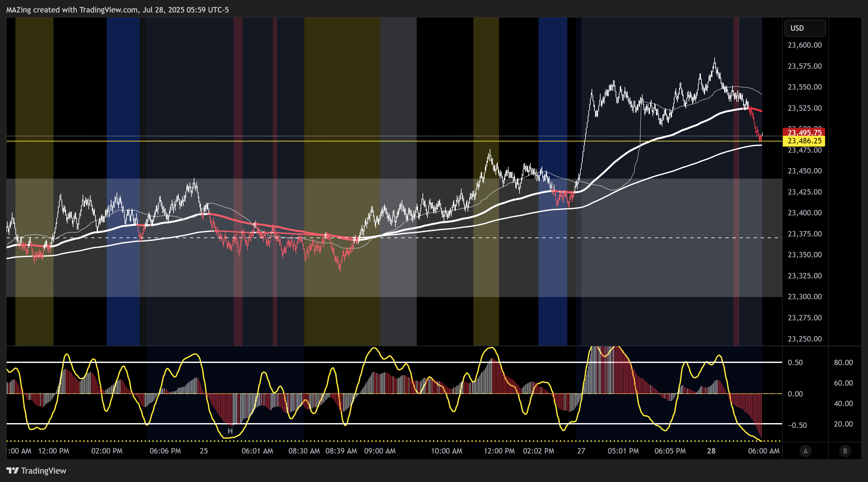
Task: Click the 23,525.00 price axis label
Action: point(804,108)
